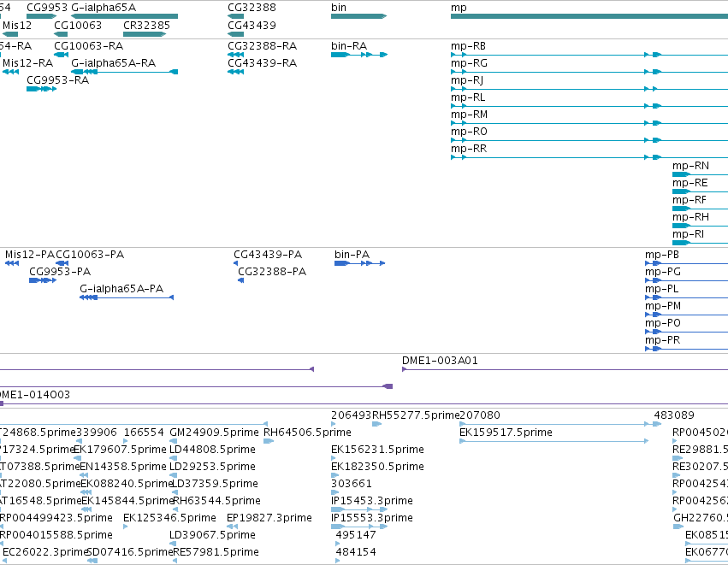Click the mp-PR protein label
The width and height of the screenshot is (728, 565).
coord(662,340)
